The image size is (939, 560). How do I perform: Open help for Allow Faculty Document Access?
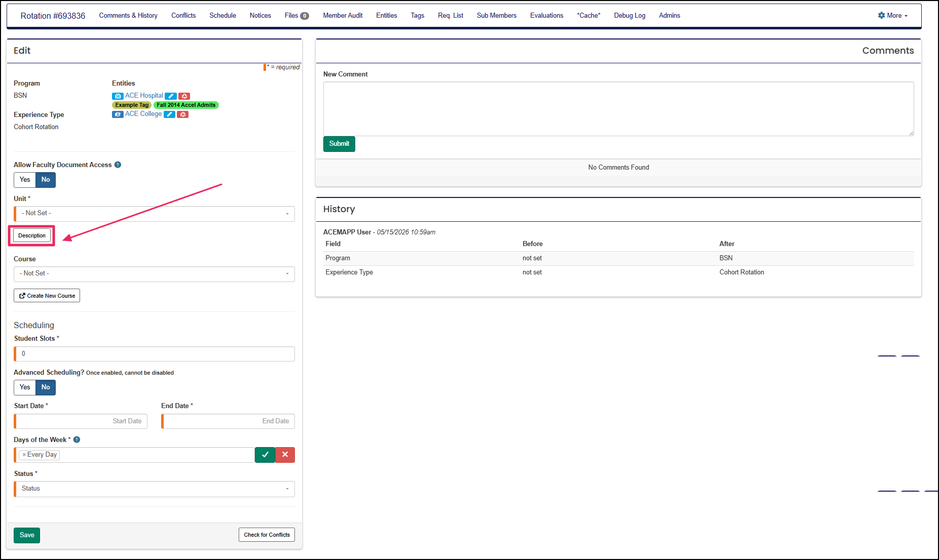point(118,165)
